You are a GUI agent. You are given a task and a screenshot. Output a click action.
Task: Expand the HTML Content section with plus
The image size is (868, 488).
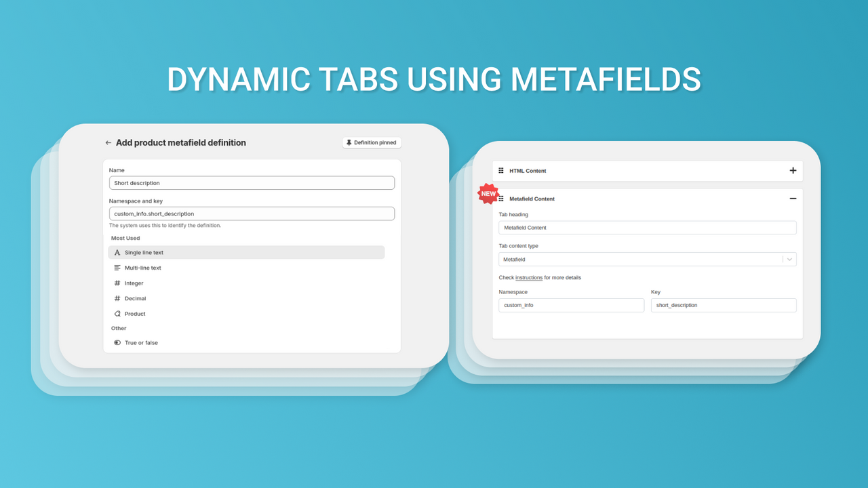click(793, 171)
